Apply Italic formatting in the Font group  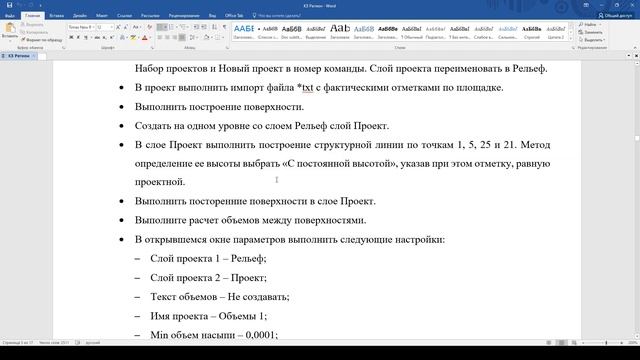click(x=78, y=38)
